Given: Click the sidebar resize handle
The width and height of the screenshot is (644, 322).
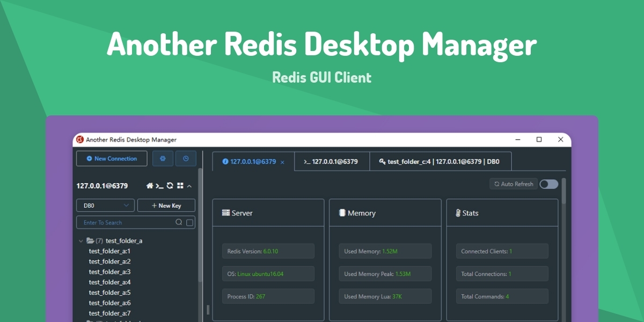Looking at the screenshot, I should coord(208,310).
